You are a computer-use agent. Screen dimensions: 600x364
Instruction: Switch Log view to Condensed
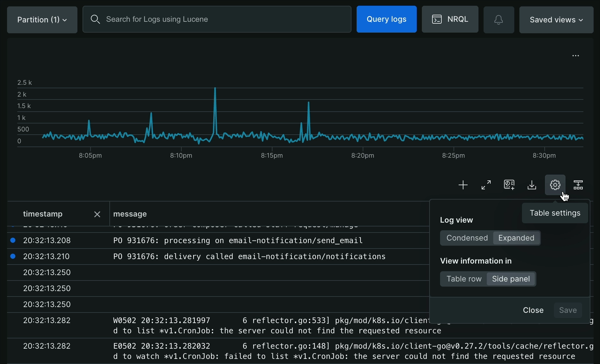click(x=467, y=238)
